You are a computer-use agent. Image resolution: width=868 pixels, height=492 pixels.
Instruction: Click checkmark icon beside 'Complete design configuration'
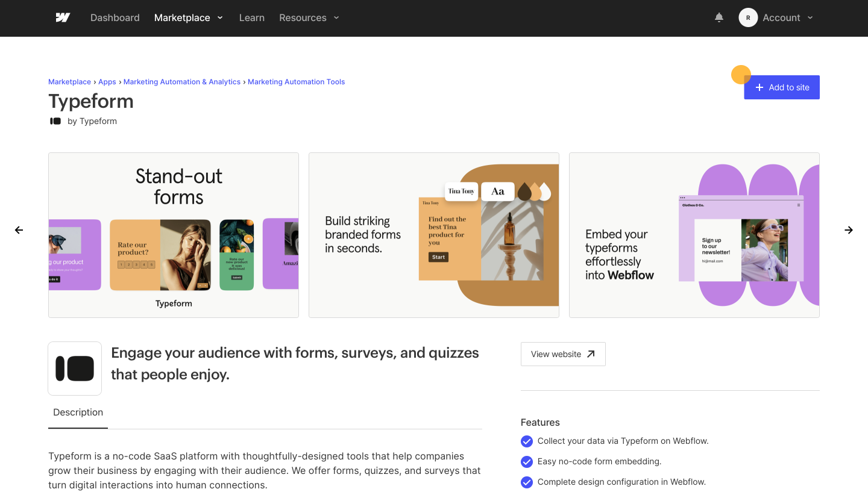[527, 482]
